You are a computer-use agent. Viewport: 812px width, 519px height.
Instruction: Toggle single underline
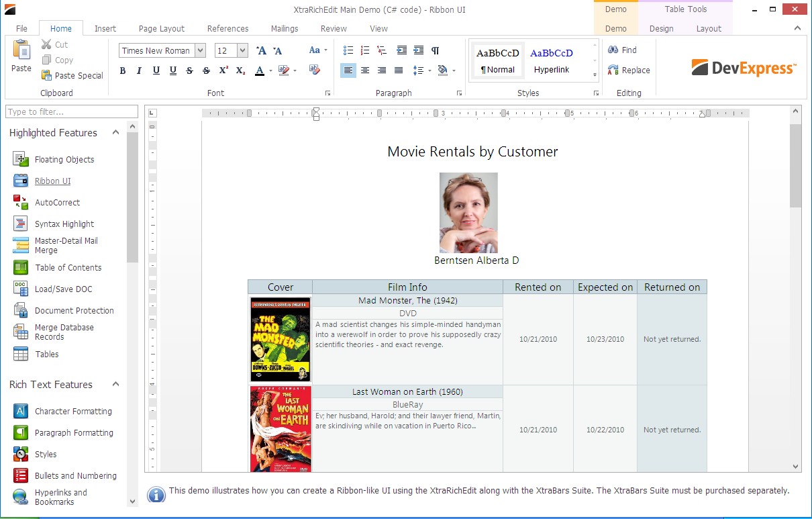(x=156, y=70)
